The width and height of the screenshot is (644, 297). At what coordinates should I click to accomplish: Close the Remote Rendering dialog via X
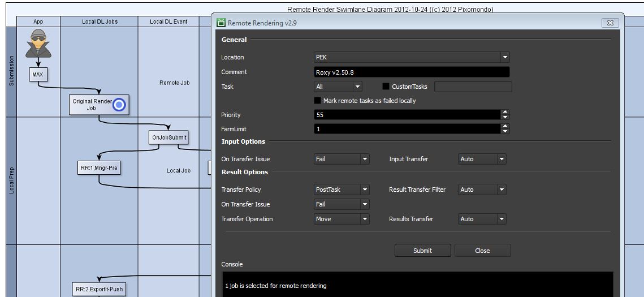pos(610,23)
